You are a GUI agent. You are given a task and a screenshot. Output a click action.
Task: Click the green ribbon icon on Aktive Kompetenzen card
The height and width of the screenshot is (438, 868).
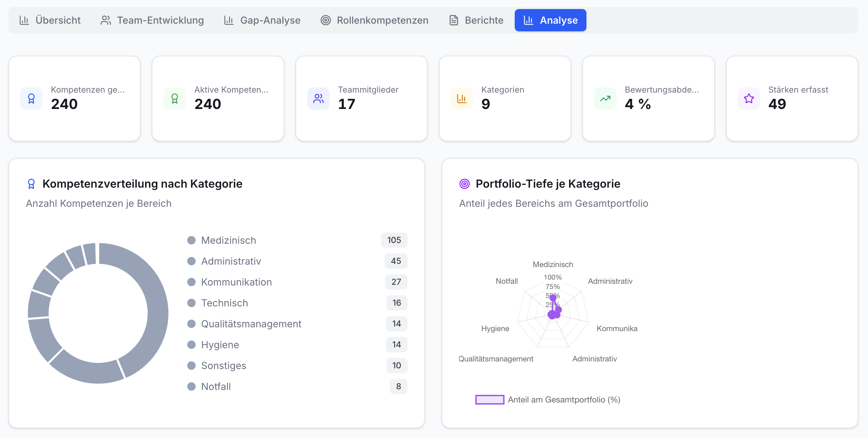175,99
